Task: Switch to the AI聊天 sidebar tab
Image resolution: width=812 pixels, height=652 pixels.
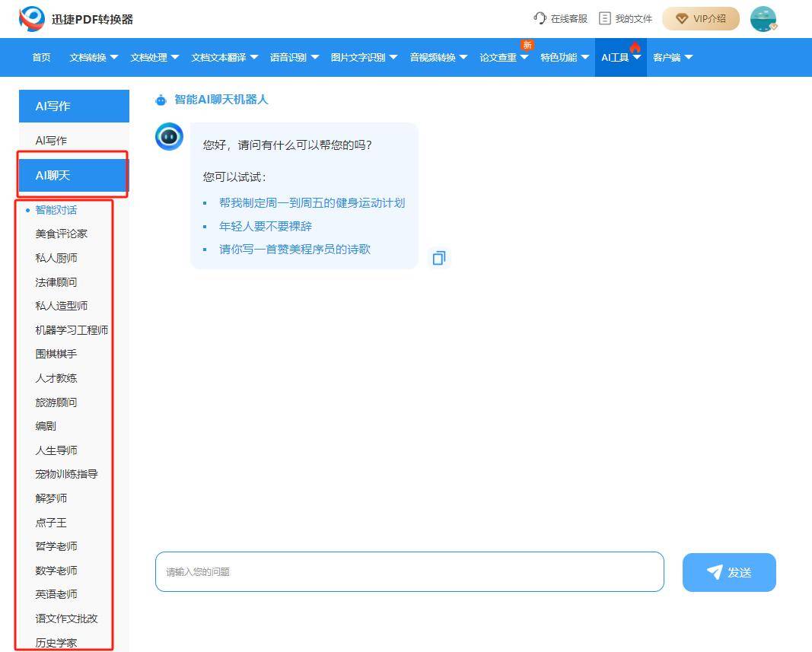Action: 53,175
